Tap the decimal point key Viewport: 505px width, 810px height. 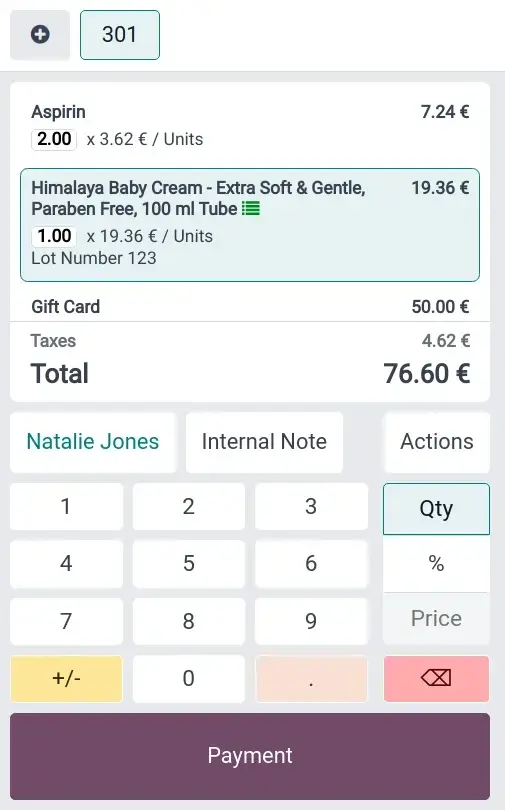pos(311,678)
